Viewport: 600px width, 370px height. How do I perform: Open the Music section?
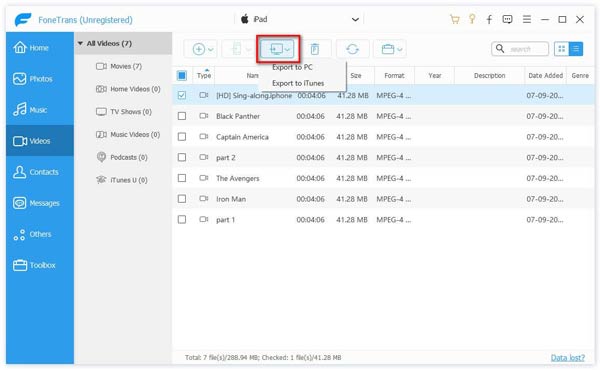(40, 110)
